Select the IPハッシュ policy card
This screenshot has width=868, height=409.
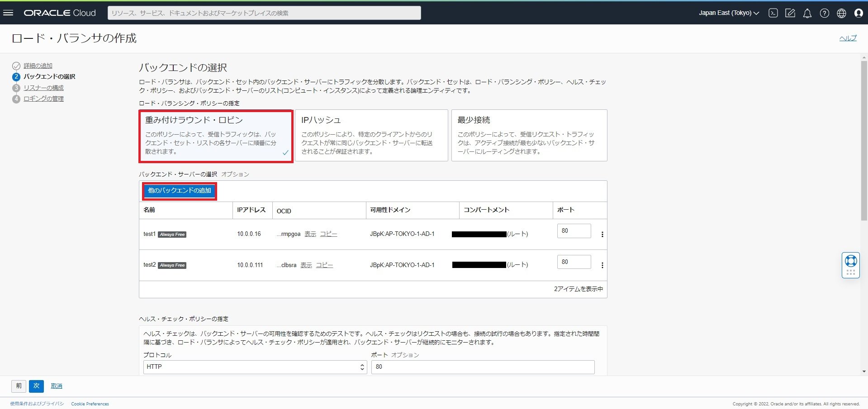tap(371, 136)
